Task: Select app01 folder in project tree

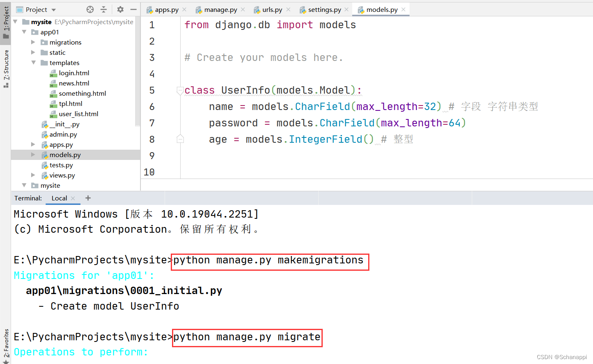Action: click(x=50, y=32)
